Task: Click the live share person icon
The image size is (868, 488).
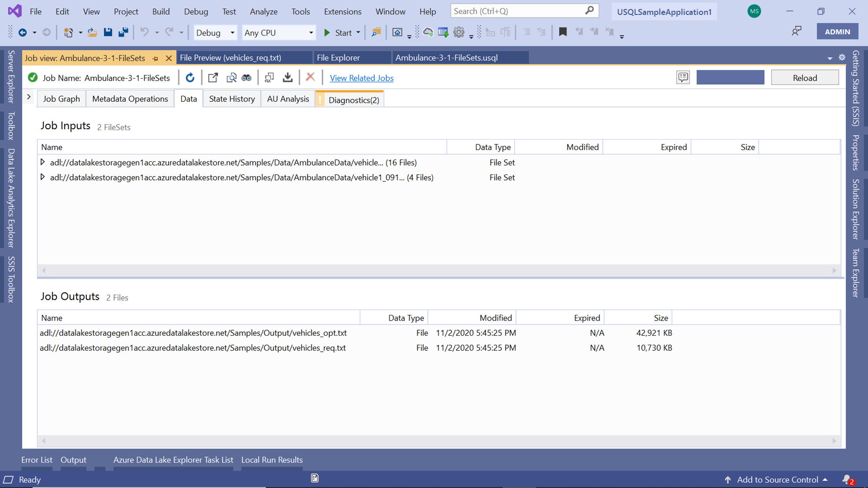Action: pos(796,31)
